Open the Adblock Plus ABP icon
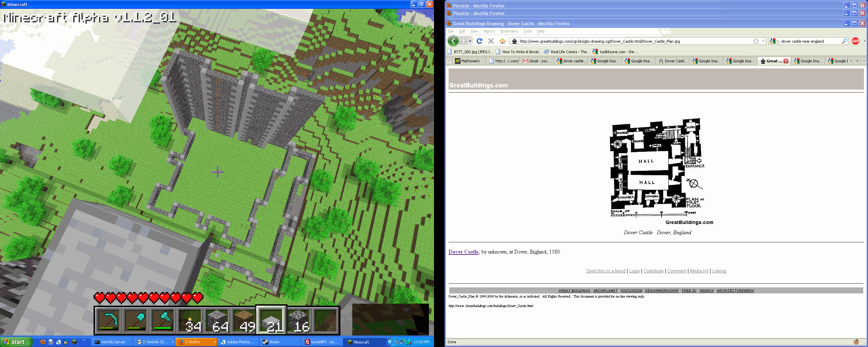The height and width of the screenshot is (347, 868). click(855, 41)
